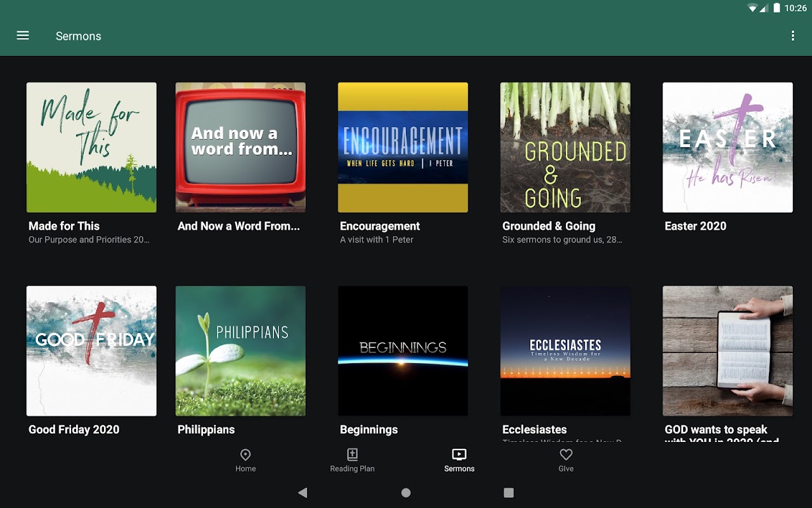Screen dimensions: 812x508
Task: Select 'GOD wants to speak' title text
Action: 716,430
